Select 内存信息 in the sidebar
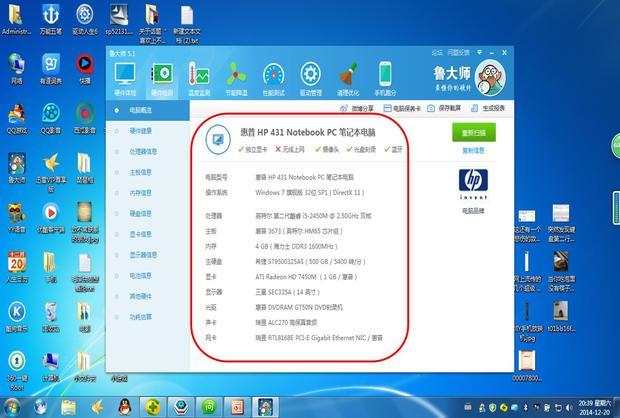The height and width of the screenshot is (418, 620). [x=140, y=193]
